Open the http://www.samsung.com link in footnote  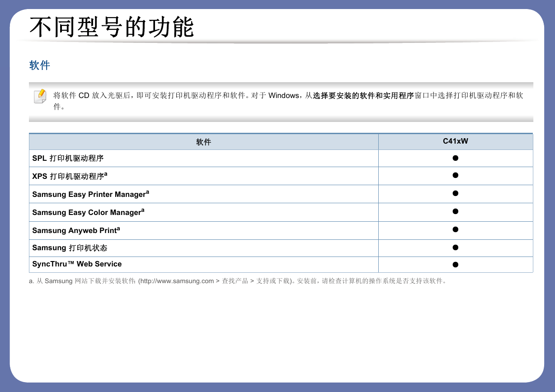pos(177,281)
